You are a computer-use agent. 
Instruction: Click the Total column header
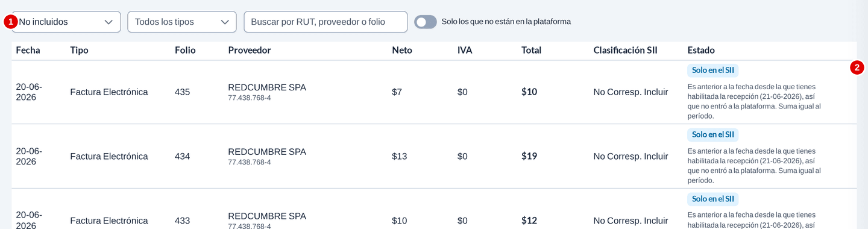pos(531,50)
